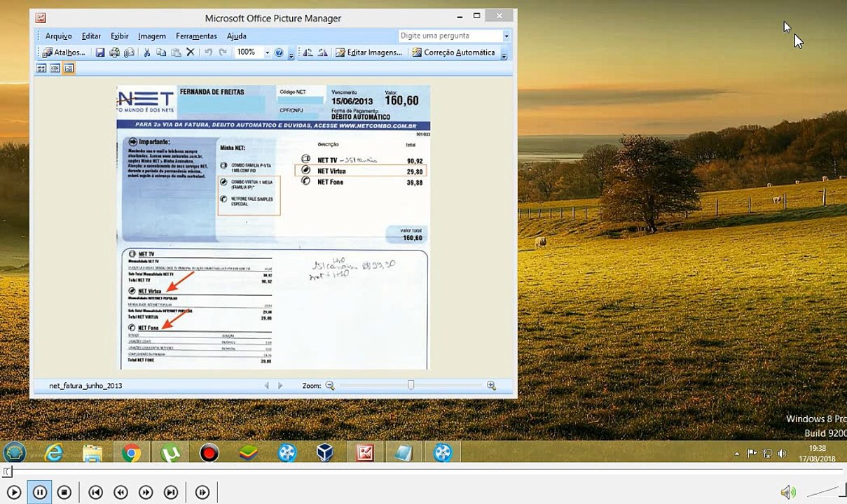
Task: Click the send by email icon
Action: 129,52
